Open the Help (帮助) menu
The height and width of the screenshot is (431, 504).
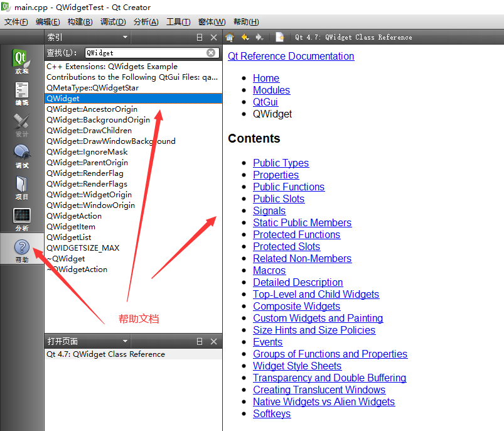point(246,22)
